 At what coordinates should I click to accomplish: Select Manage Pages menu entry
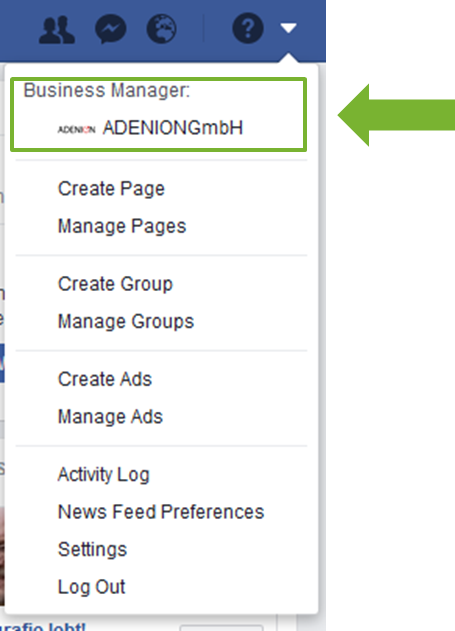click(x=122, y=226)
